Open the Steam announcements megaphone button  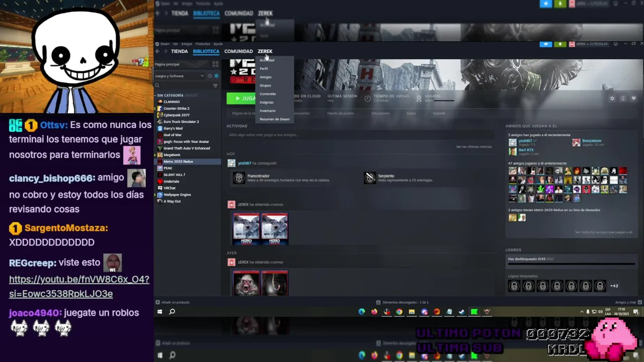pos(546,44)
